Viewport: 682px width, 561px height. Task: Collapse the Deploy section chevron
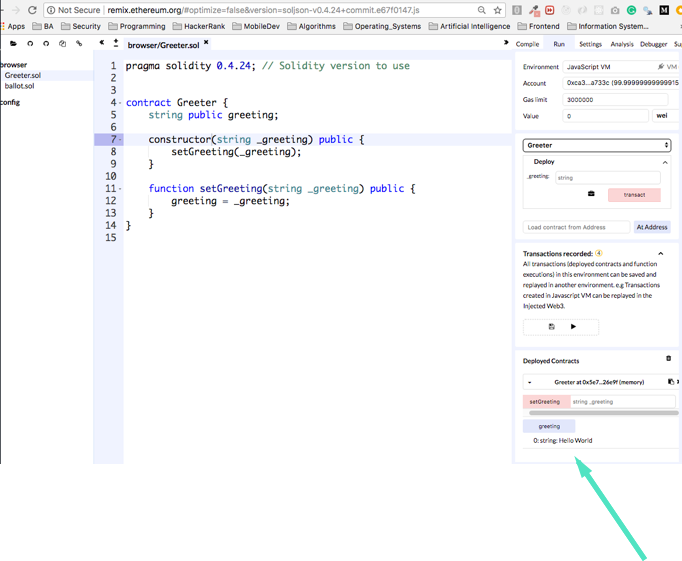click(x=665, y=162)
